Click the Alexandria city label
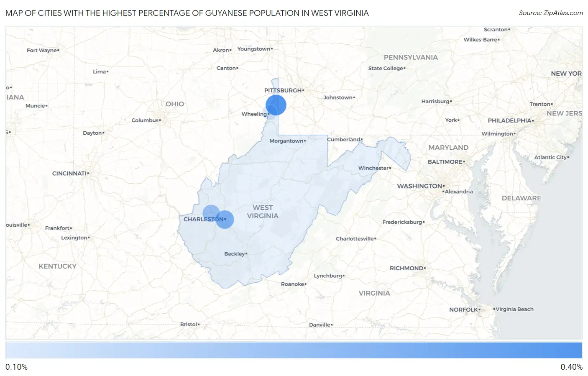Image resolution: width=588 pixels, height=376 pixels. pos(459,192)
